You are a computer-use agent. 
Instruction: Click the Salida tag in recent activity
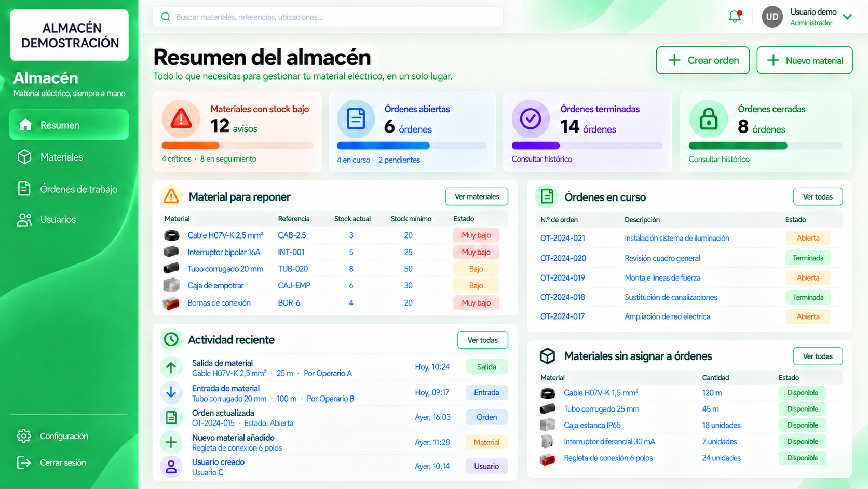click(x=486, y=367)
